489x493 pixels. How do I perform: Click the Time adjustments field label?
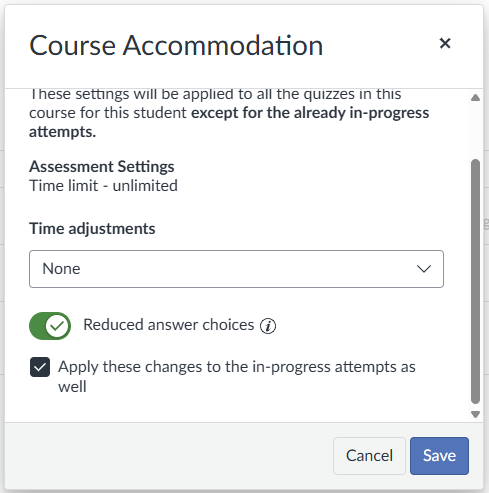coord(92,229)
